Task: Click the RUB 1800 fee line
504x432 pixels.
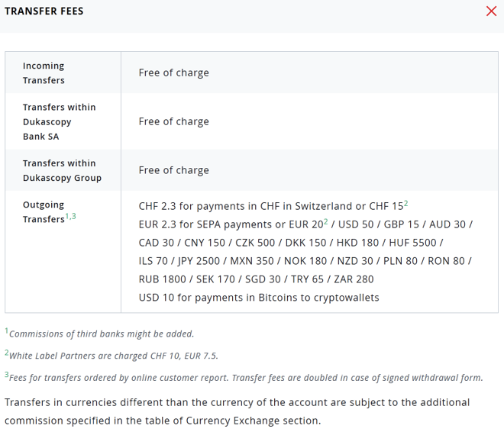Action: pyautogui.click(x=256, y=279)
